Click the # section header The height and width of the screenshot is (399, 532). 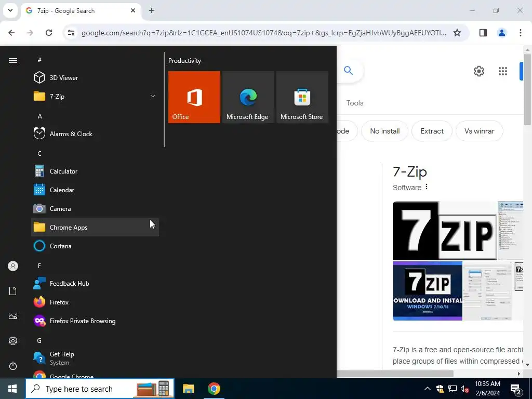(39, 60)
